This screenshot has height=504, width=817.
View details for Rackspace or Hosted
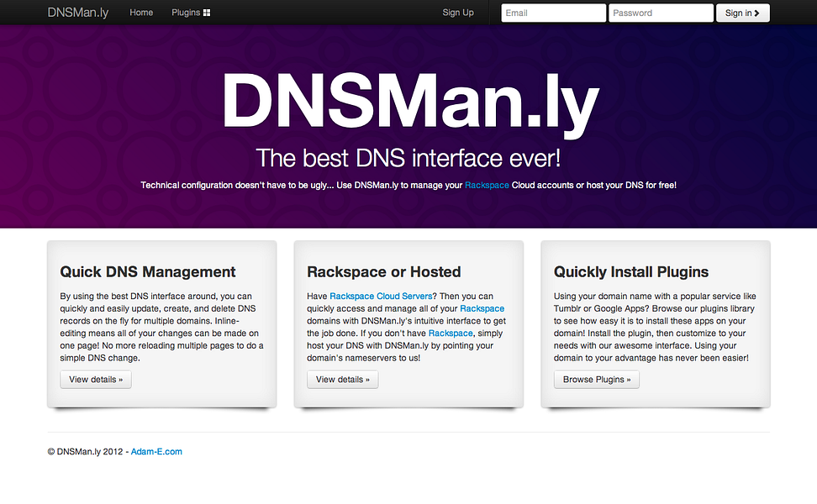pyautogui.click(x=342, y=380)
